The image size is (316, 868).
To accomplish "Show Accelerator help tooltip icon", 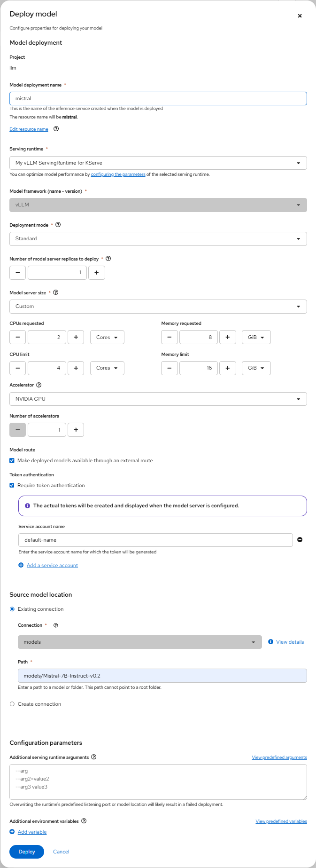I will pyautogui.click(x=39, y=385).
